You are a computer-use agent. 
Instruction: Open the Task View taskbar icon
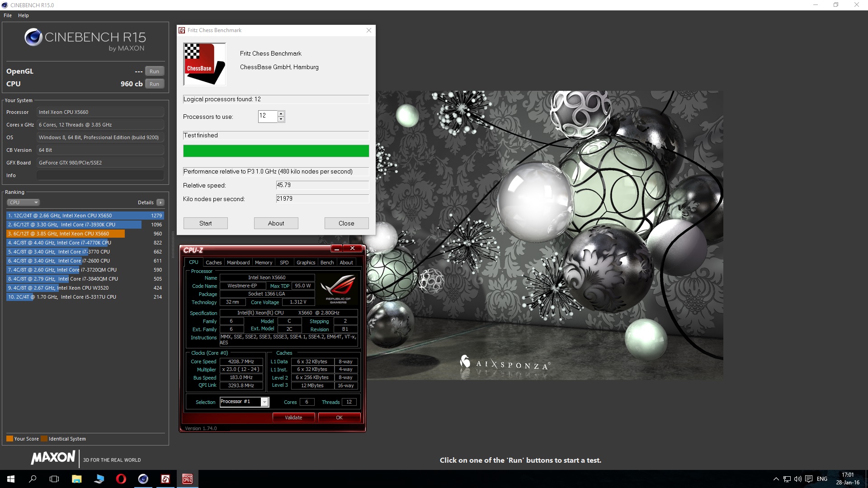click(54, 479)
